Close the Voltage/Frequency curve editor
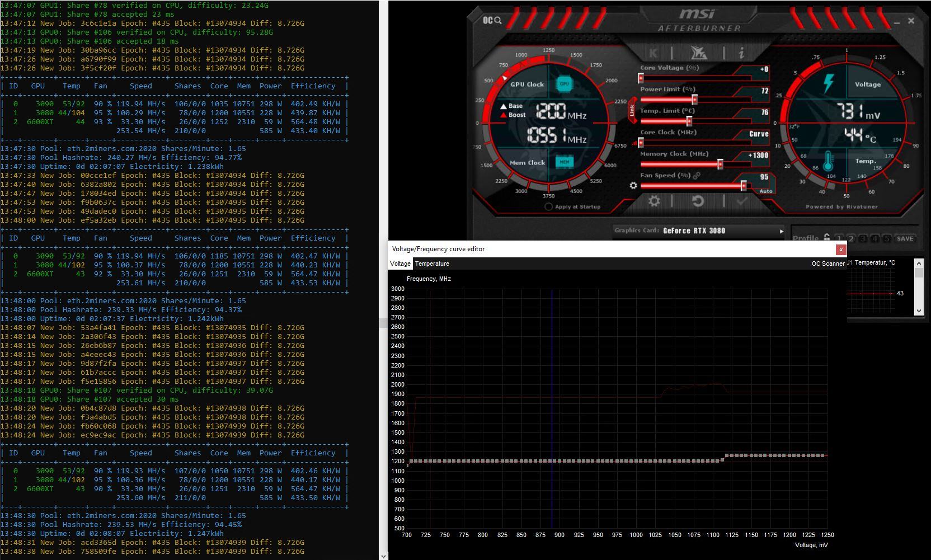This screenshot has height=560, width=931. coord(840,250)
